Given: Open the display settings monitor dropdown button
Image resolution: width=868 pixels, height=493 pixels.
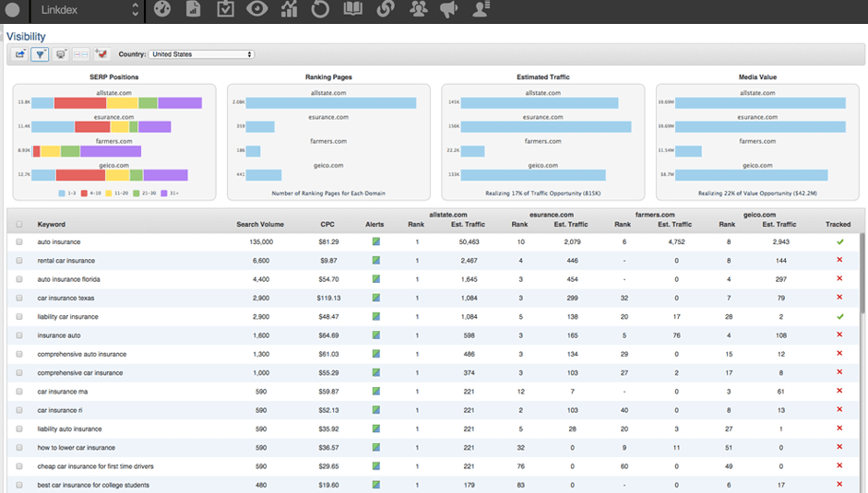Looking at the screenshot, I should coord(61,54).
